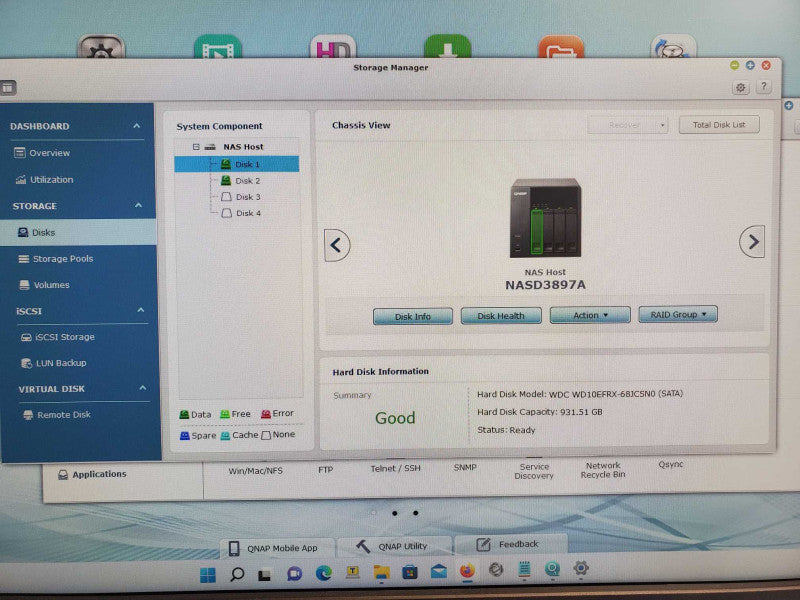800x600 pixels.
Task: Collapse the iSCSI section
Action: (141, 310)
